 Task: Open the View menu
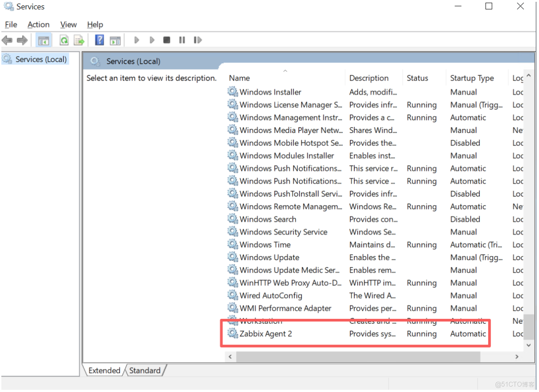68,25
